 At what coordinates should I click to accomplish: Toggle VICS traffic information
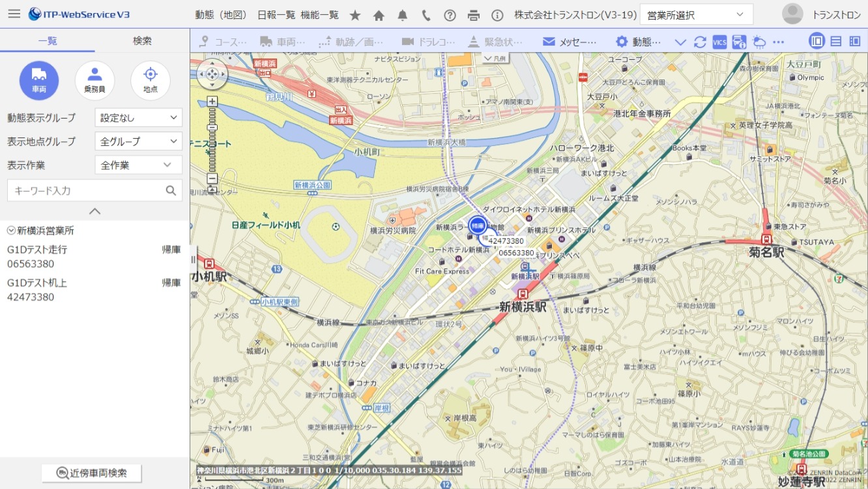[719, 42]
